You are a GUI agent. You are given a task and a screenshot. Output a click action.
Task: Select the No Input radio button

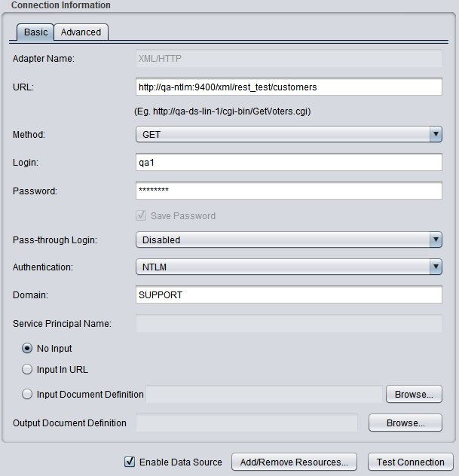click(x=28, y=349)
